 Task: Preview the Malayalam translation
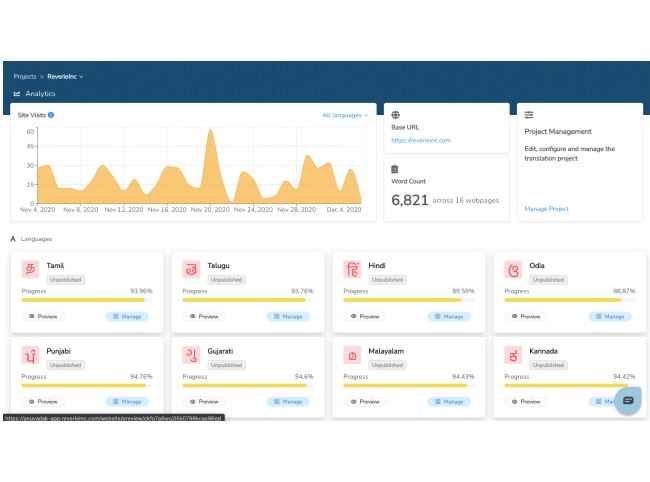[x=365, y=402]
